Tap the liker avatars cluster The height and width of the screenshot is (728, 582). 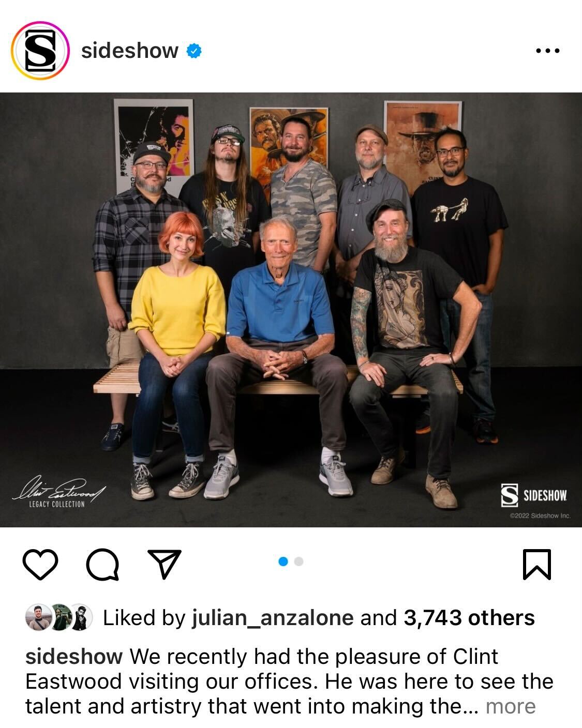59,617
